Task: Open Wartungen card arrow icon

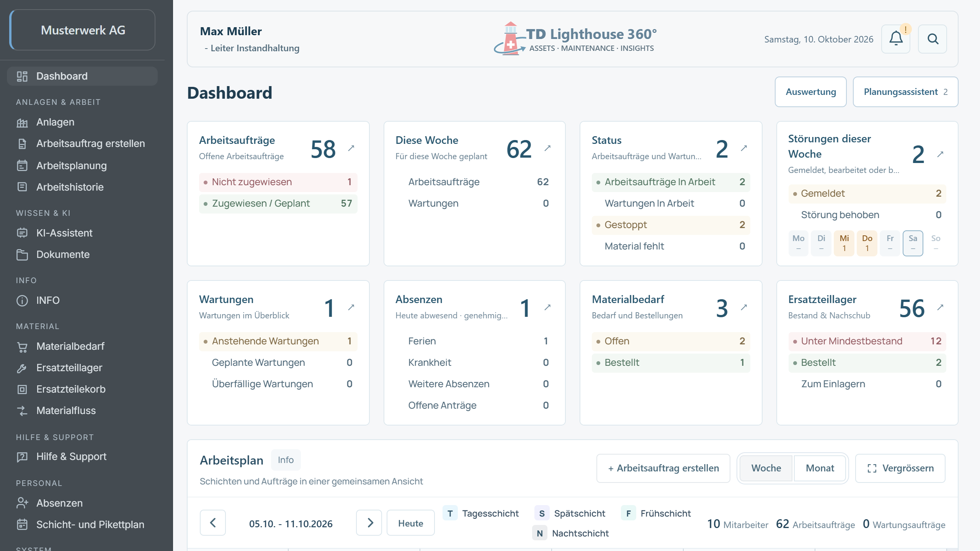Action: (x=351, y=307)
